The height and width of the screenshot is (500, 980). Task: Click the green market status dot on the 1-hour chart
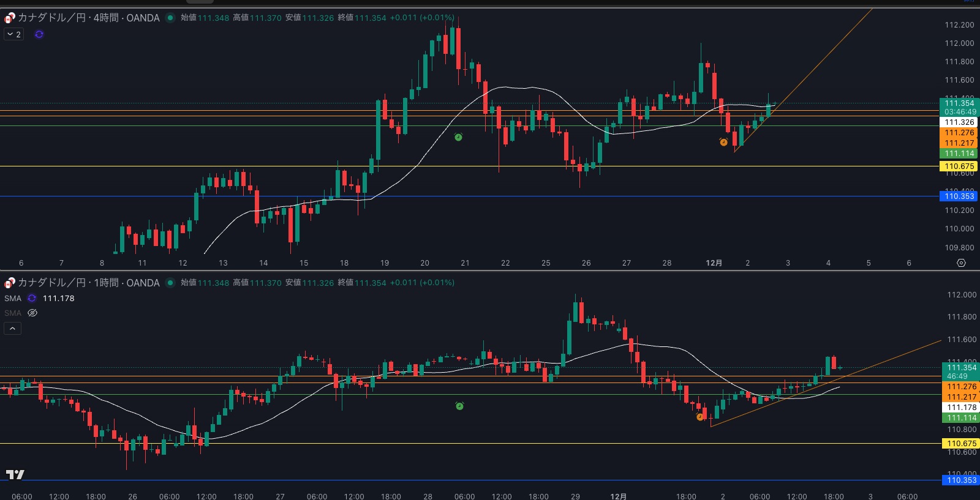(170, 283)
